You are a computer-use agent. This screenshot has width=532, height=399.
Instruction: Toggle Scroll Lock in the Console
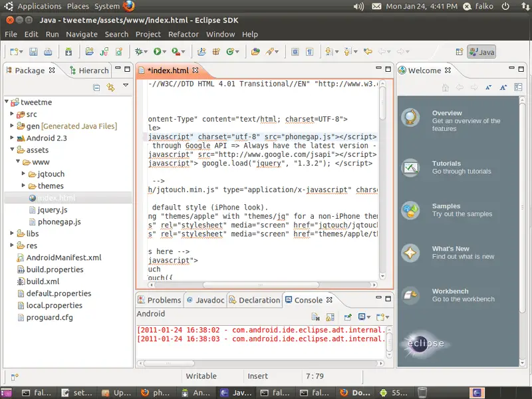click(x=330, y=317)
